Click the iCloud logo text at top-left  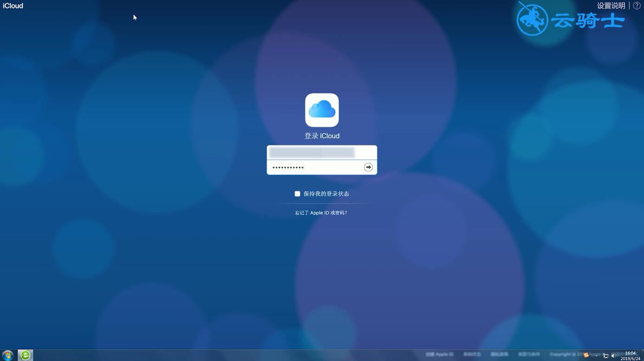click(13, 6)
